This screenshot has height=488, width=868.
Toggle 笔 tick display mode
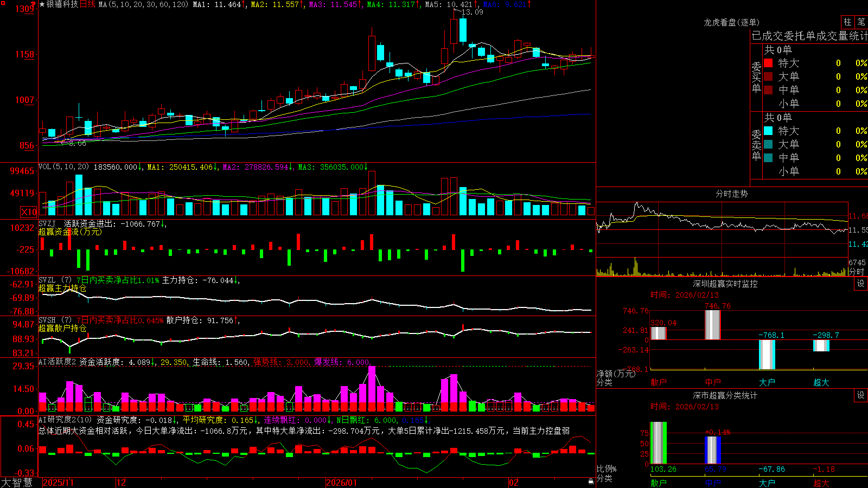pyautogui.click(x=861, y=22)
